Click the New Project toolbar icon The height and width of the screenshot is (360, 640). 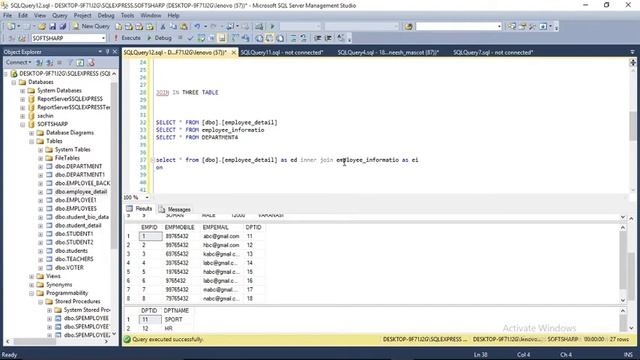pyautogui.click(x=11, y=27)
